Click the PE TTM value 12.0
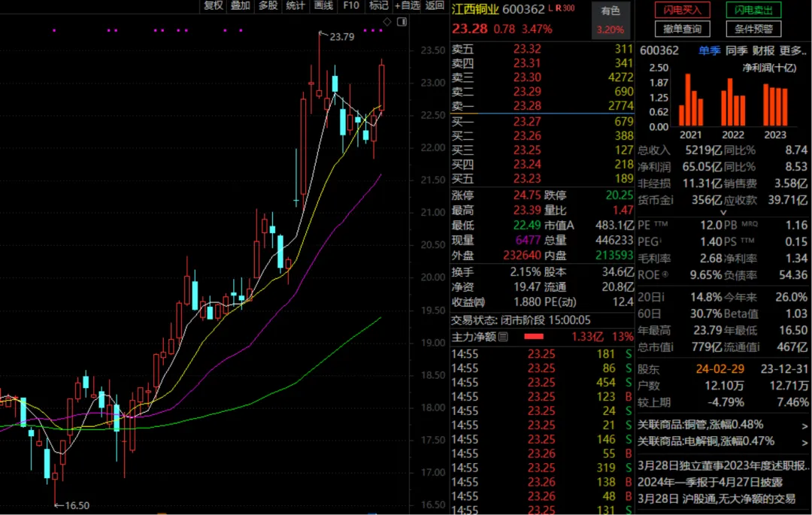This screenshot has width=812, height=515. (x=711, y=226)
